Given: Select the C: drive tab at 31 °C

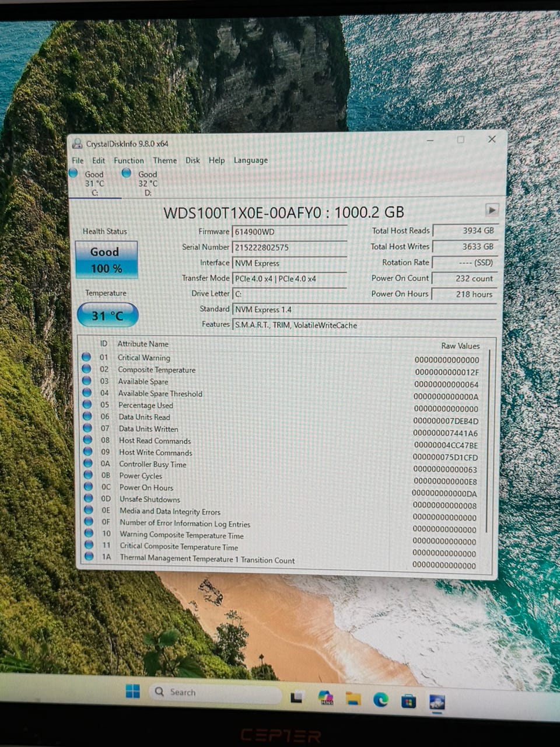Looking at the screenshot, I should coord(94,183).
